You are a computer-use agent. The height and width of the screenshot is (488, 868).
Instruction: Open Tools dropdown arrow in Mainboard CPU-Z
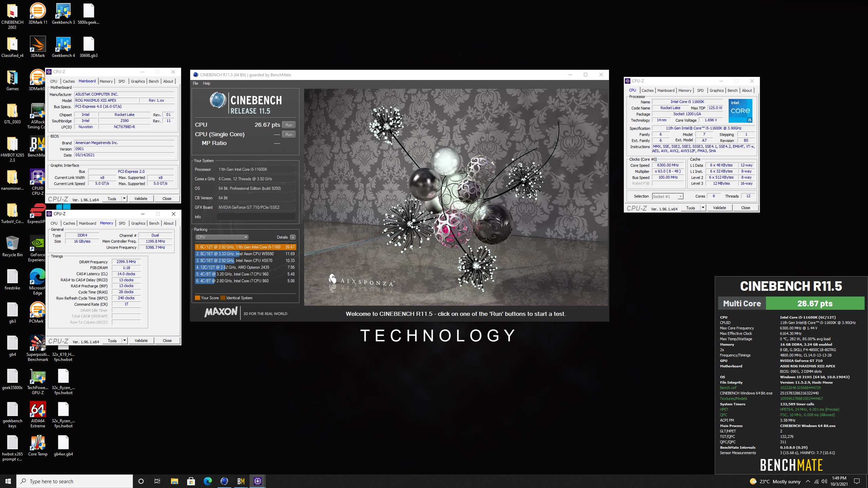[124, 199]
